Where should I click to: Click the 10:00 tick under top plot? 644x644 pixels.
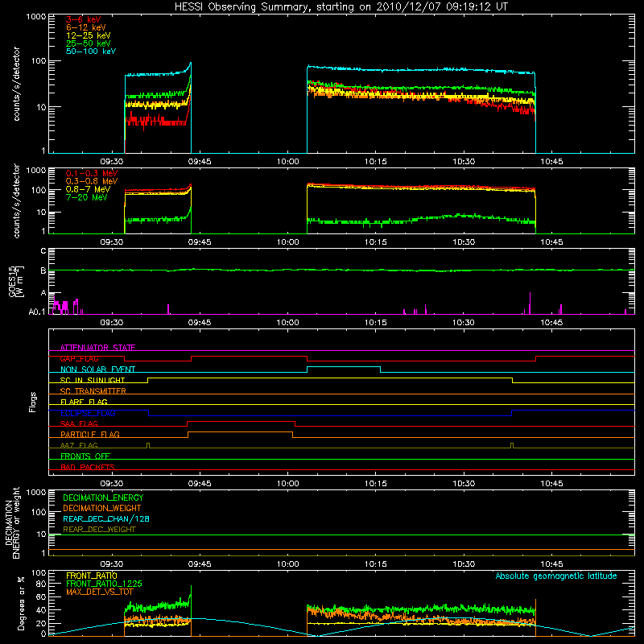287,162
